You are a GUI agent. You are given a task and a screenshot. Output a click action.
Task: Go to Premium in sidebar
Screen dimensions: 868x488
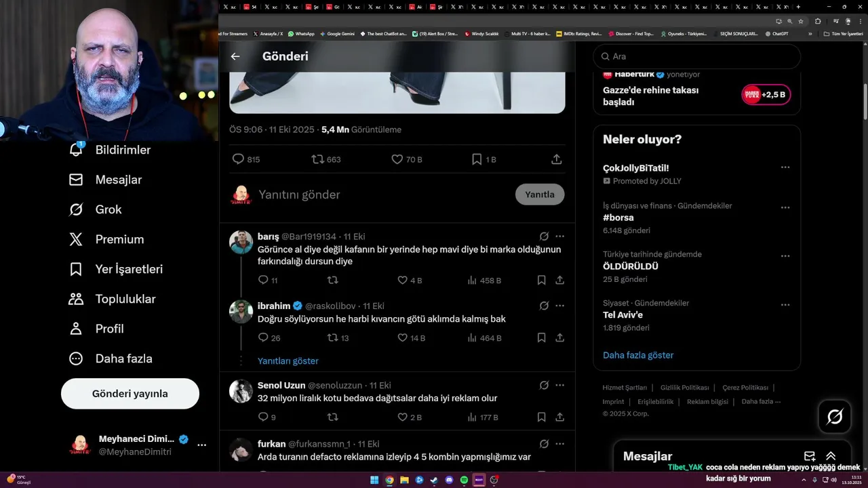click(106, 239)
